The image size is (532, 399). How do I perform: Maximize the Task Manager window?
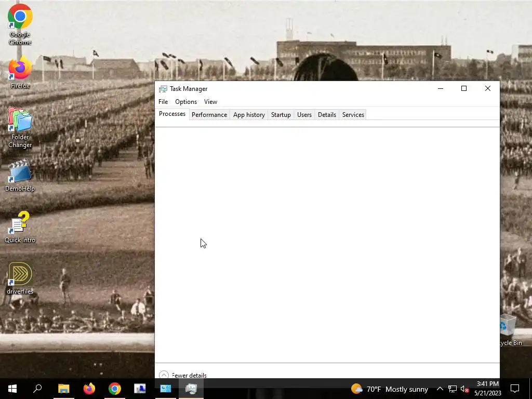(x=464, y=88)
